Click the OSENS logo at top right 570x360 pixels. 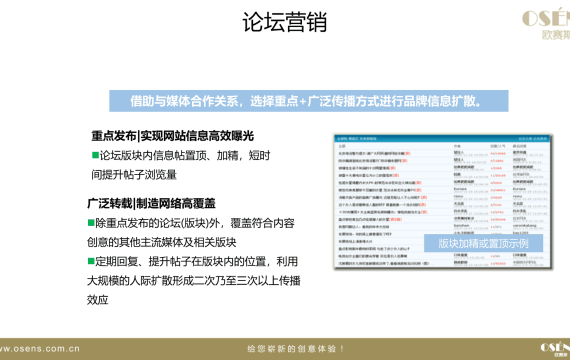(x=546, y=24)
